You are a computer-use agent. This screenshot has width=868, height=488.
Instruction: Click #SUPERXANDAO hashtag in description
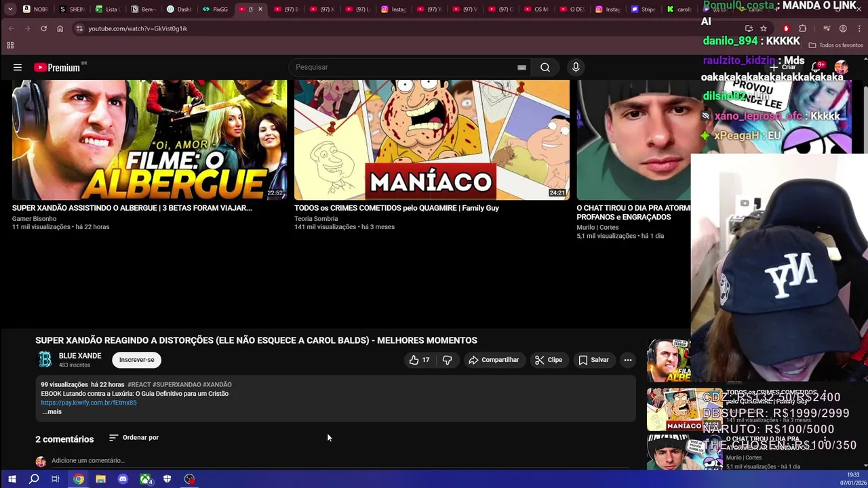[x=177, y=385]
